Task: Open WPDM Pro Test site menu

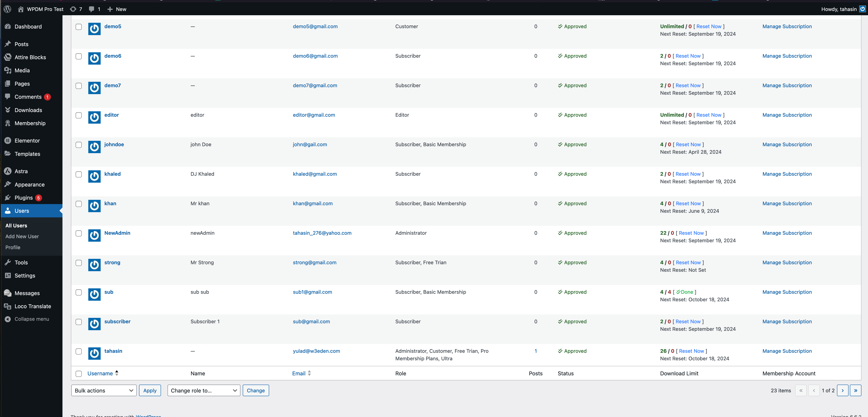Action: [x=40, y=9]
